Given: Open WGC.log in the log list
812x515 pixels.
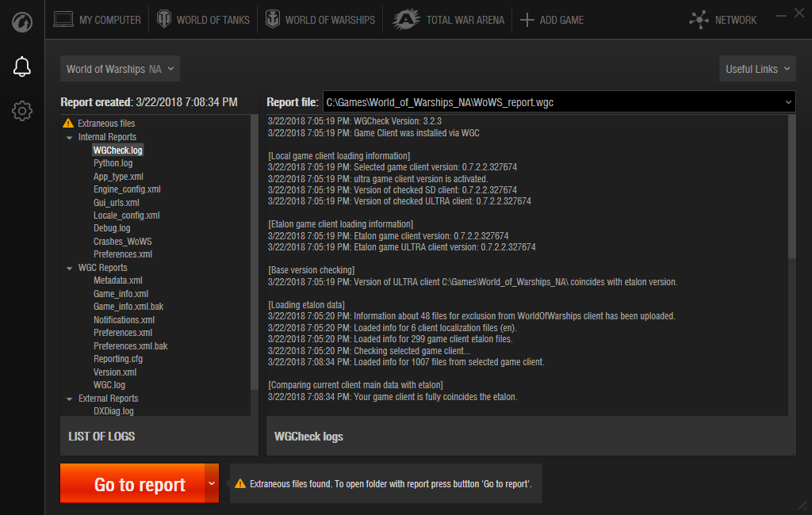Looking at the screenshot, I should coord(109,385).
